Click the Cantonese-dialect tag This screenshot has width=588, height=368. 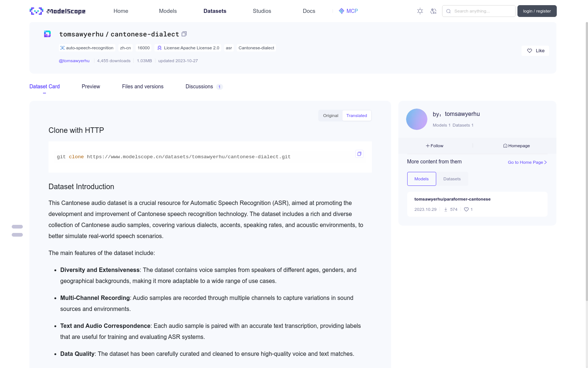(x=257, y=48)
